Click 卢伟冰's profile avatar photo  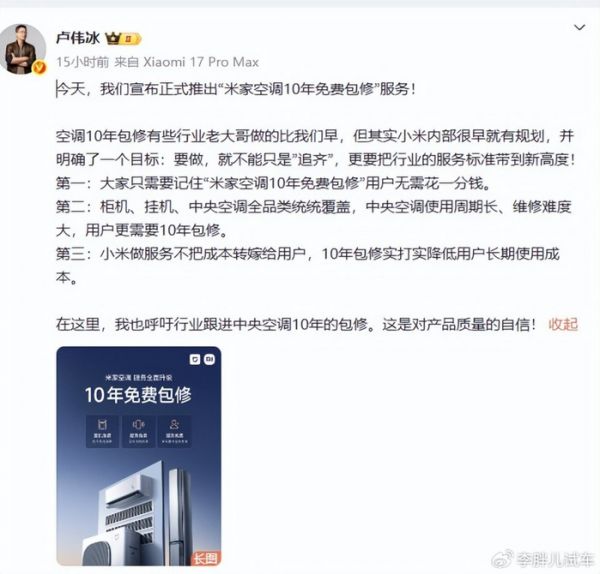[x=24, y=49]
